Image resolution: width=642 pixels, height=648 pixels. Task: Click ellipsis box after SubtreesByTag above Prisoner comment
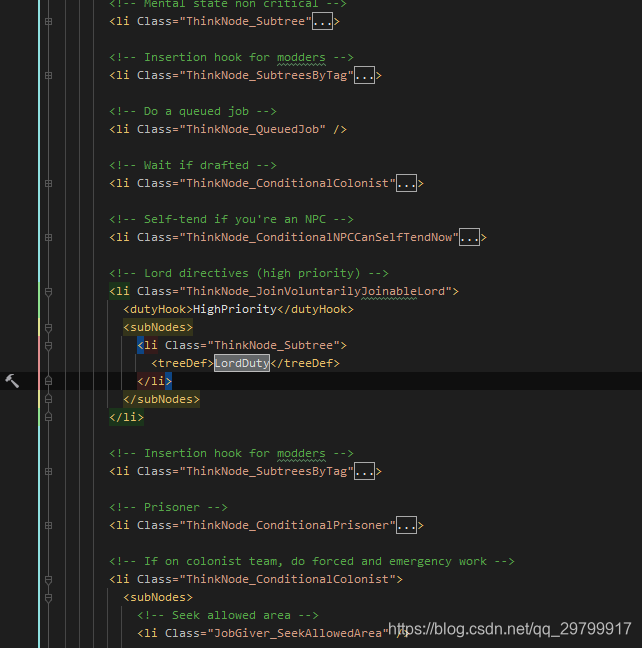365,472
